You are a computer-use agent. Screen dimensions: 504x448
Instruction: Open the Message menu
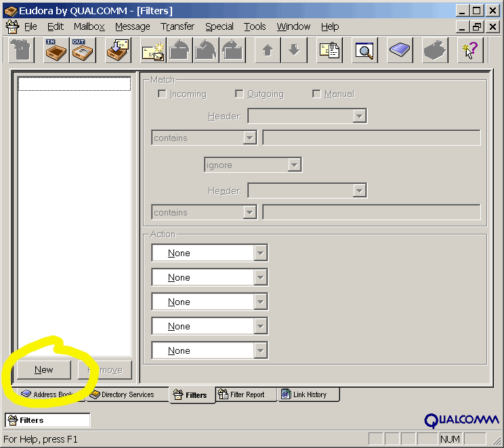point(132,26)
